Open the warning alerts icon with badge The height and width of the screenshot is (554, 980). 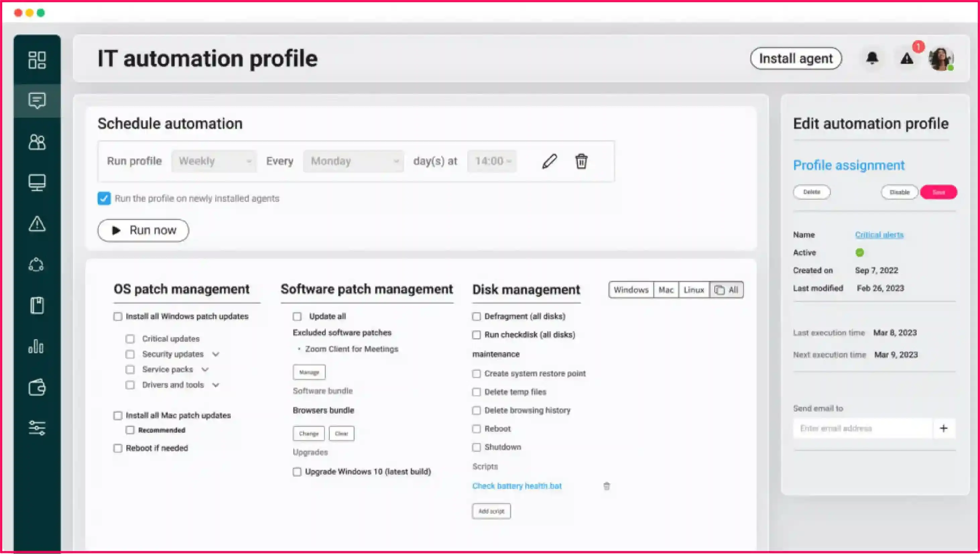click(907, 59)
